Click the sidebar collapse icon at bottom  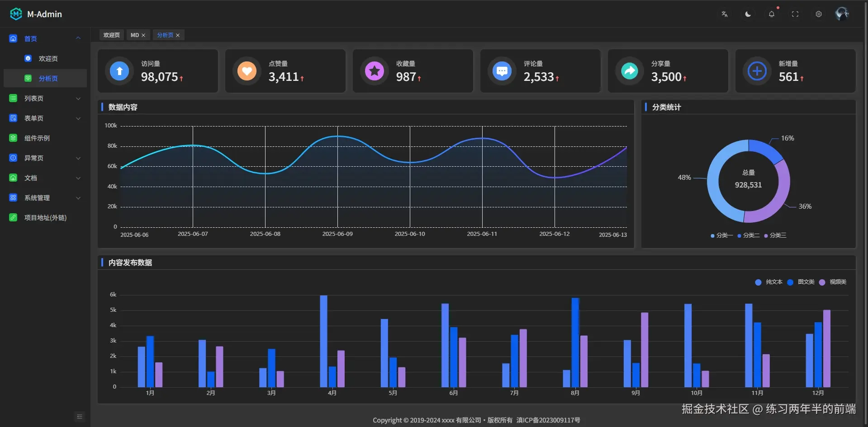pyautogui.click(x=80, y=417)
